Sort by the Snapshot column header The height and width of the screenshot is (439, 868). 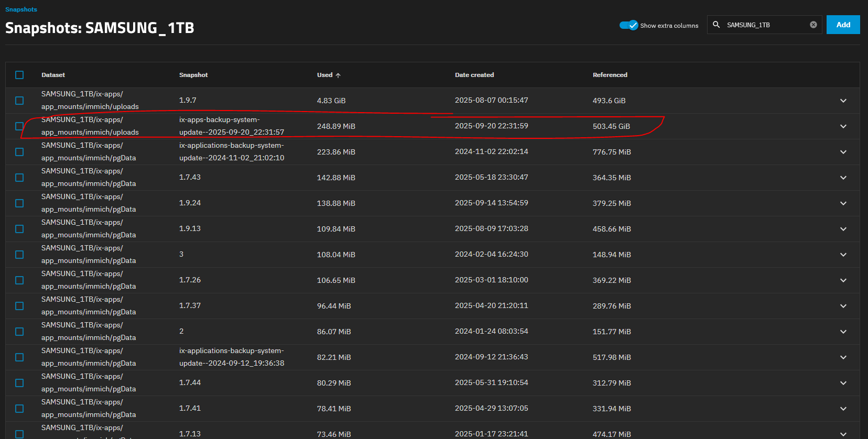[x=193, y=75]
